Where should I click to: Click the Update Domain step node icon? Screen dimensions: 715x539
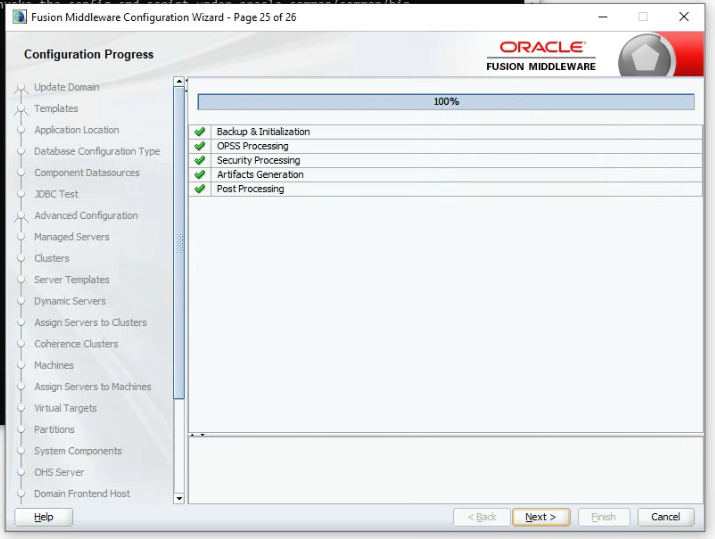point(21,88)
